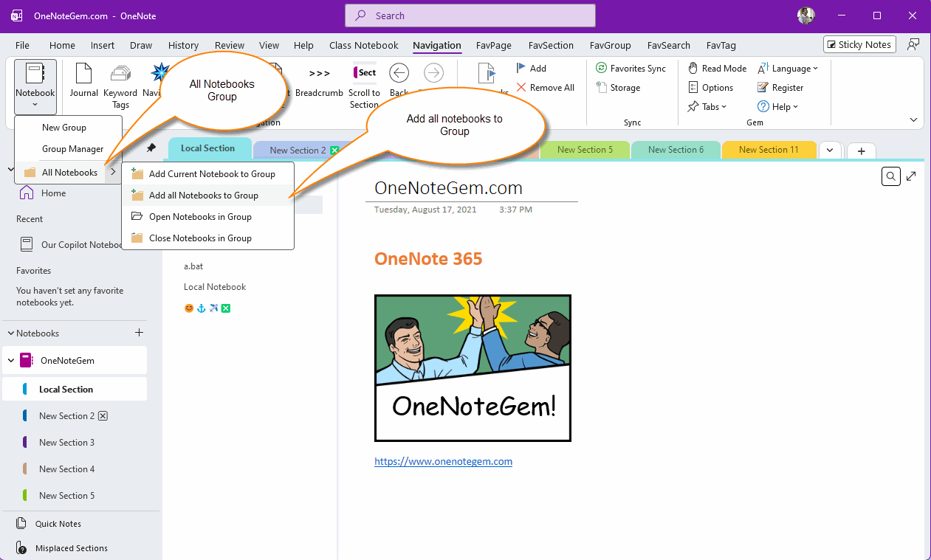Viewport: 931px width, 560px height.
Task: Show more section tabs dropdown
Action: pos(831,150)
